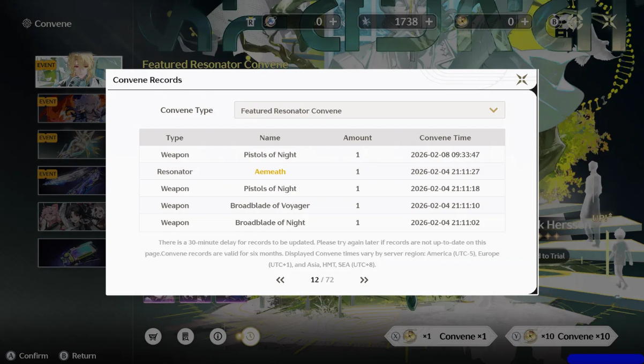Select the sixth banner with weapon art

coord(72,253)
